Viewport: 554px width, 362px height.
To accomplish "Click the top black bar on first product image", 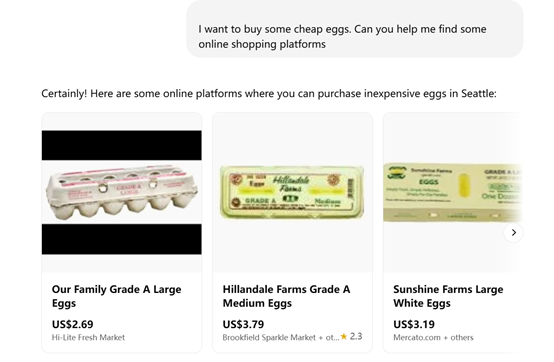I will 122,146.
